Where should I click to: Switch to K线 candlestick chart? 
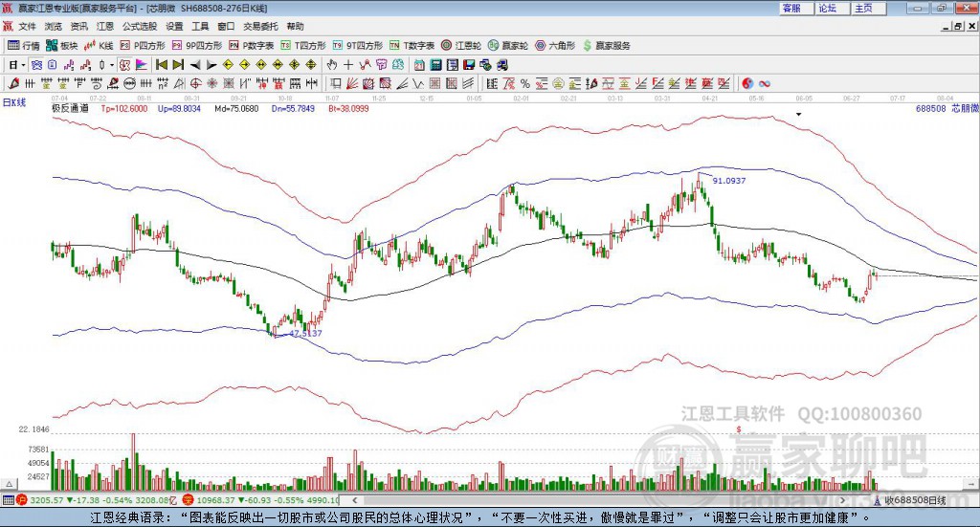(x=99, y=46)
